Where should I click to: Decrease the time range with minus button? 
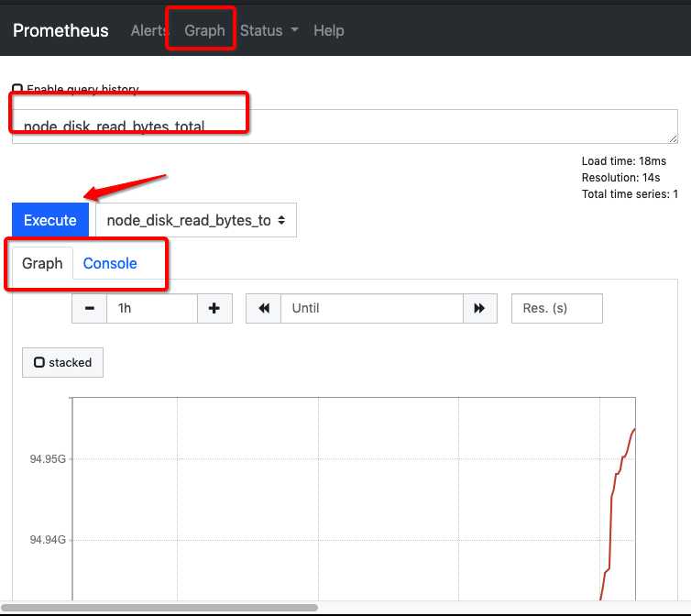[x=90, y=308]
